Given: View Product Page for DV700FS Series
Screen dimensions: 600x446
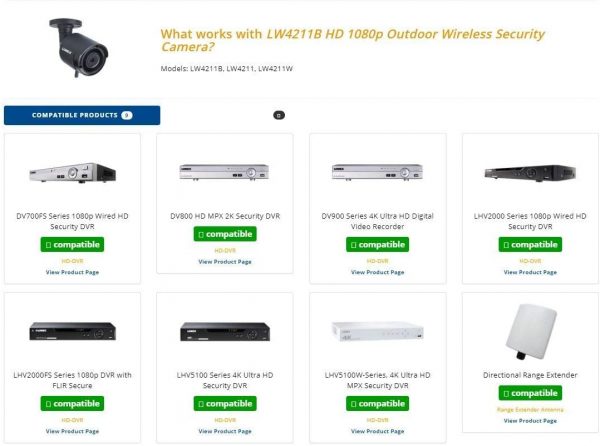Looking at the screenshot, I should coord(72,272).
